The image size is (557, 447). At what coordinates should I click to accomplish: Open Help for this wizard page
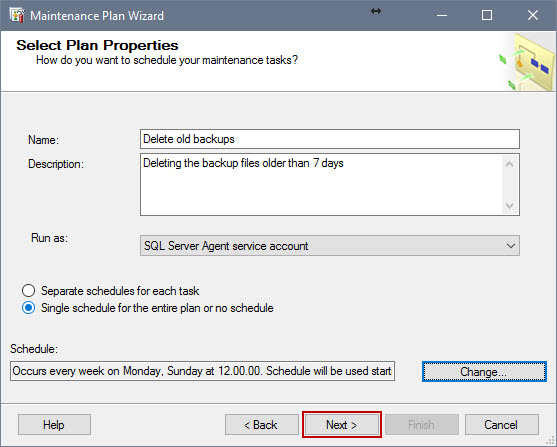pos(54,425)
